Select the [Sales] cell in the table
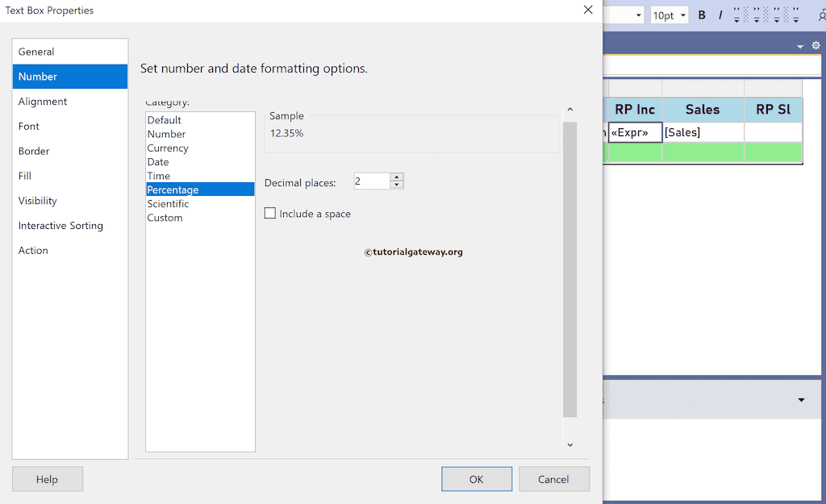Image resolution: width=826 pixels, height=504 pixels. pos(702,131)
